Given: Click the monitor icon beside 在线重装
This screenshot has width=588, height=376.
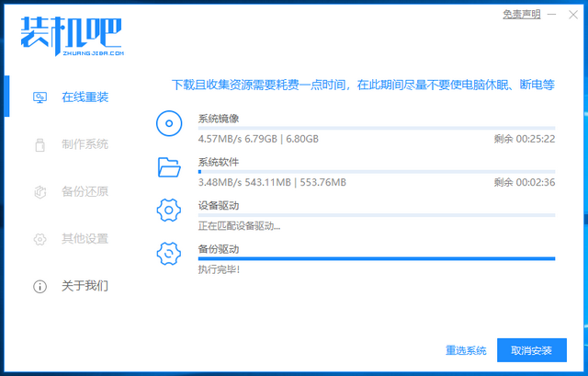Looking at the screenshot, I should click(x=40, y=97).
